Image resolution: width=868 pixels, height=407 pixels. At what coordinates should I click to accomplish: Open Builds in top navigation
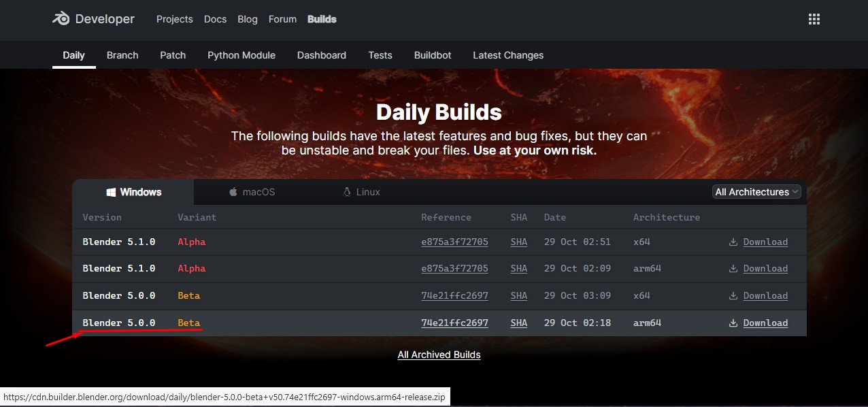click(322, 19)
